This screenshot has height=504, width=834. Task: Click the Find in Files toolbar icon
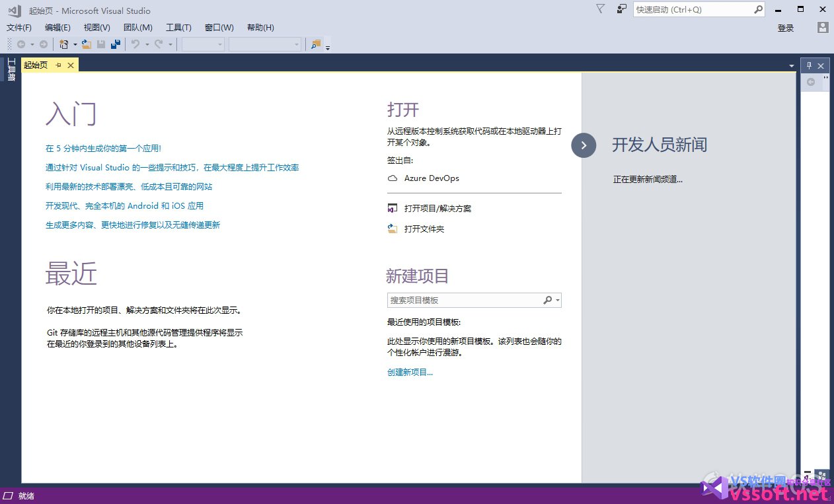[316, 44]
